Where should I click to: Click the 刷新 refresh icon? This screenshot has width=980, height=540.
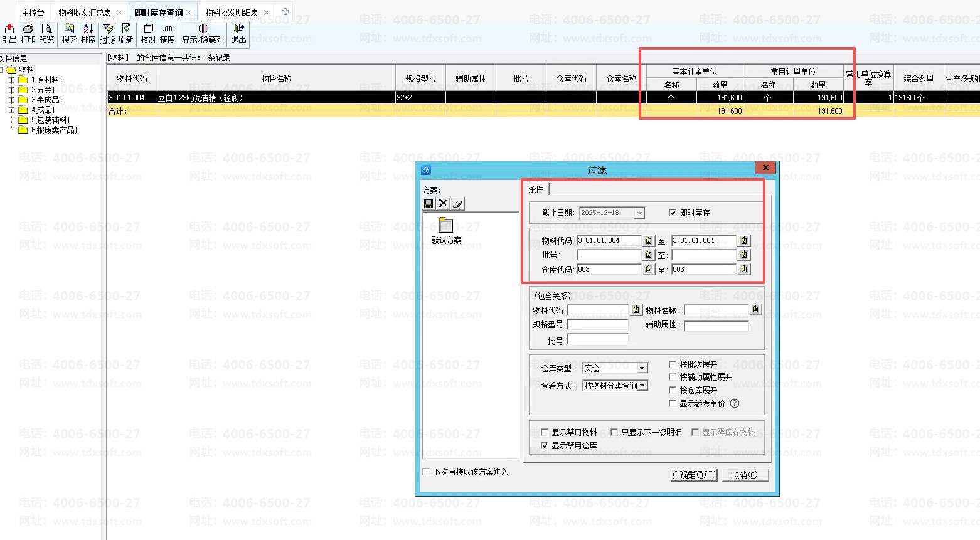tap(126, 29)
